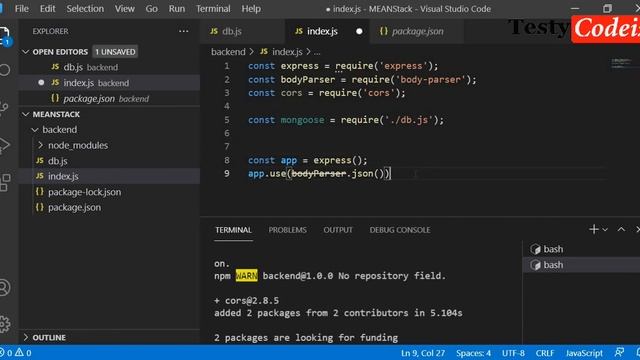The image size is (640, 360).
Task: Click code line 9 app.use statement
Action: 319,173
